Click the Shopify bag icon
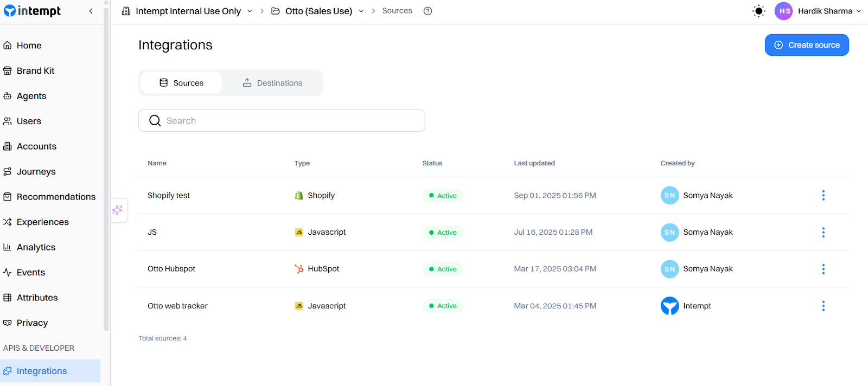This screenshot has height=386, width=868. pos(299,195)
